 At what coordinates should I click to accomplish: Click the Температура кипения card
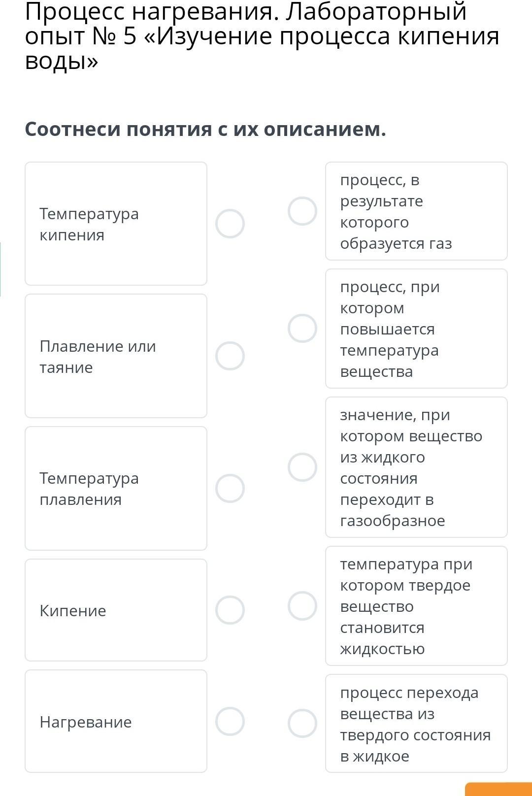[116, 224]
